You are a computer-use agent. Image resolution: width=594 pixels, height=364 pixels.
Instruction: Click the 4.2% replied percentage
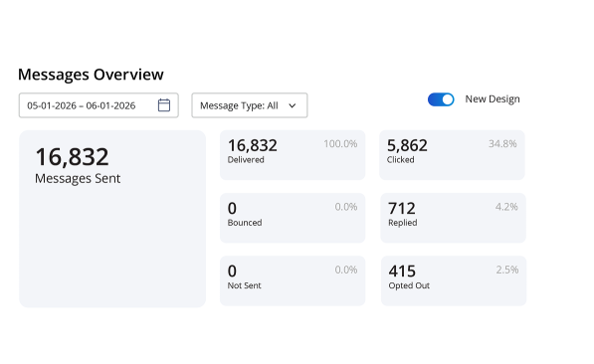click(x=506, y=207)
